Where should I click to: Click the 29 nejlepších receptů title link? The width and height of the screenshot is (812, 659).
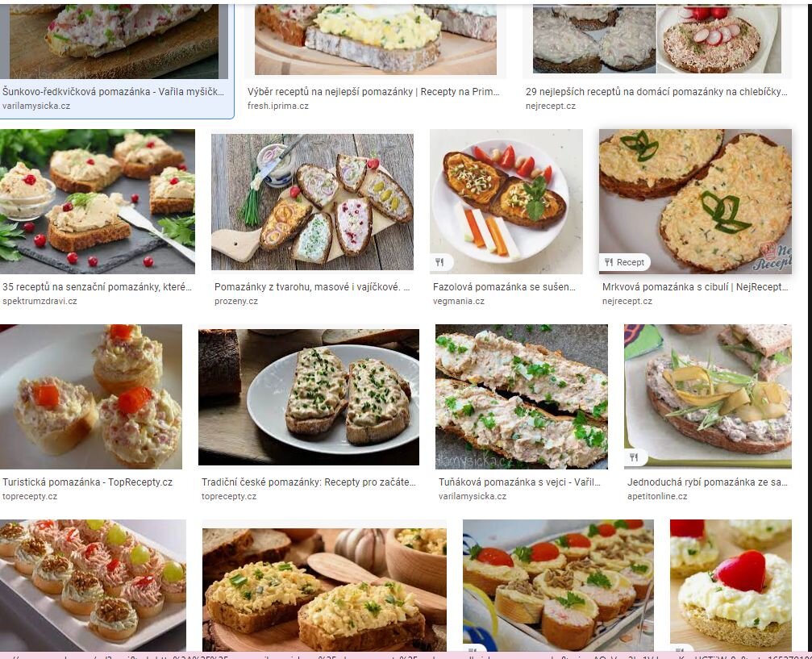pos(656,92)
